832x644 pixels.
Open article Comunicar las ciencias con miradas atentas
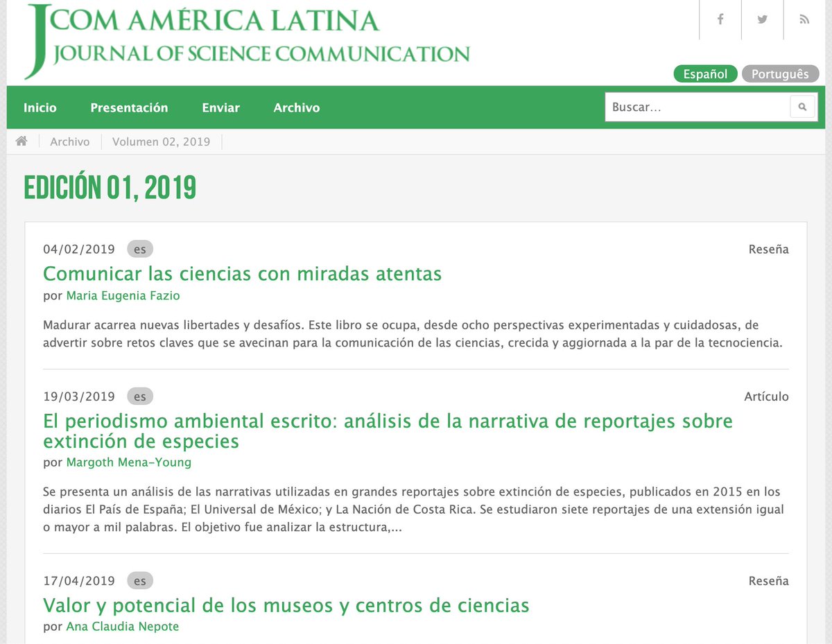[242, 274]
